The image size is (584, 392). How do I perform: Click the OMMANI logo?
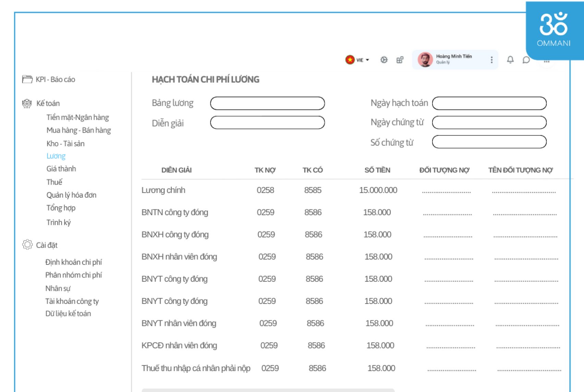click(553, 30)
